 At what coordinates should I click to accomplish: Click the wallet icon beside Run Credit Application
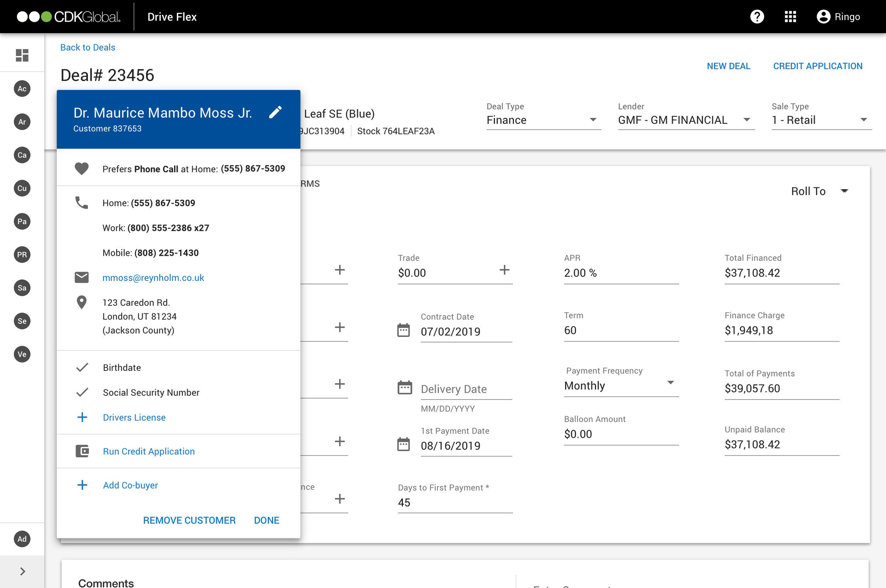point(82,451)
